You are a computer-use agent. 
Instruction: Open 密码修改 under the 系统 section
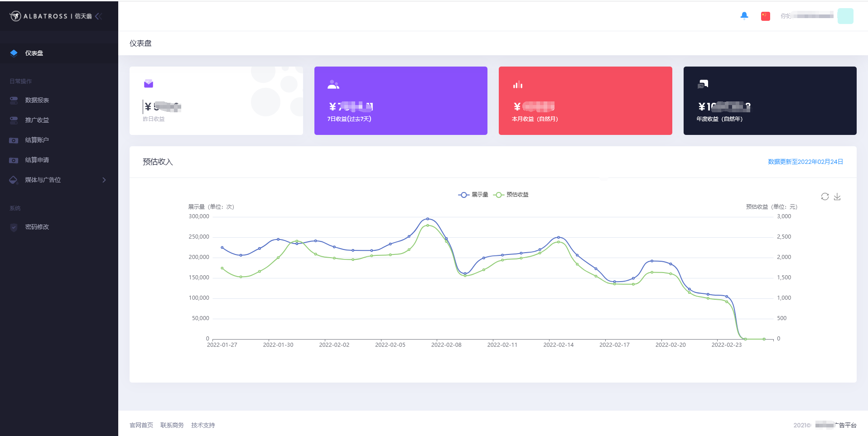[37, 227]
